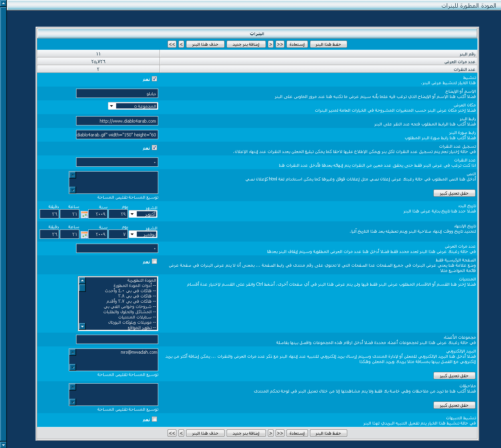Click top toolbar '>>' navigation arrow button
The image size is (501, 448).
click(x=172, y=44)
